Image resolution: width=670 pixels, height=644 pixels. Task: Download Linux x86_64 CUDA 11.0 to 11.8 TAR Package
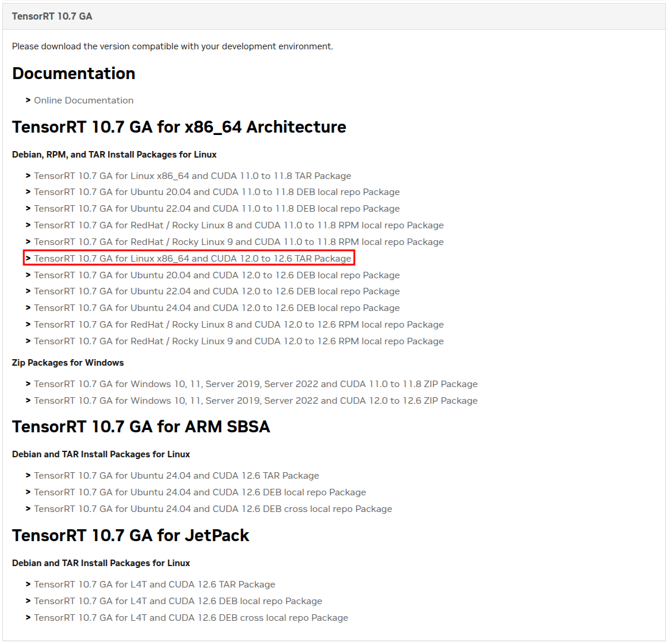(x=193, y=176)
